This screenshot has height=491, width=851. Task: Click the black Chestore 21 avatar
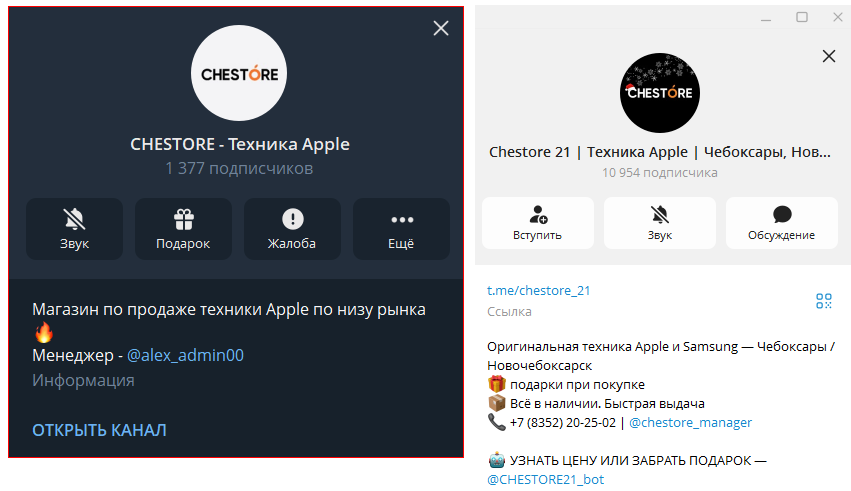(660, 93)
